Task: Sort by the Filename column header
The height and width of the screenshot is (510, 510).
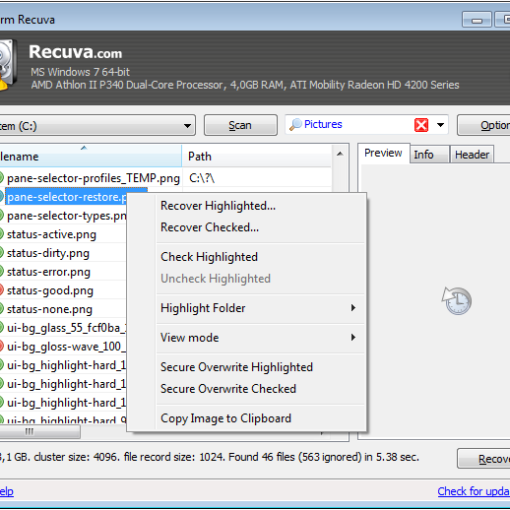Action: pos(91,156)
